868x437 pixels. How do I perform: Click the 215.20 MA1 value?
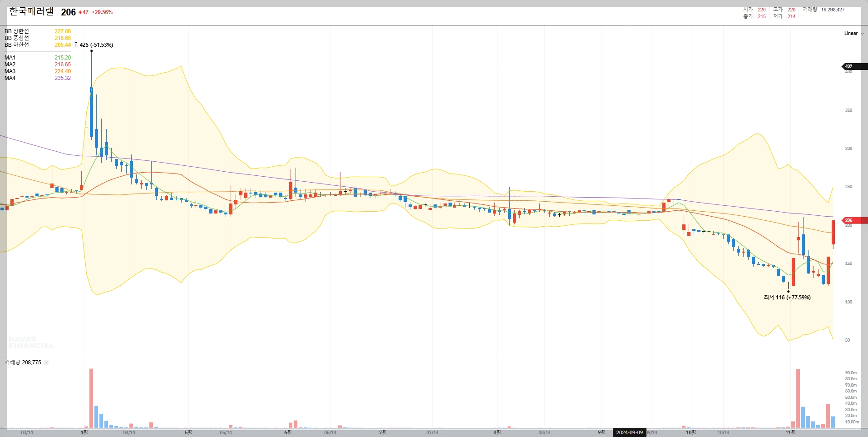pos(63,58)
